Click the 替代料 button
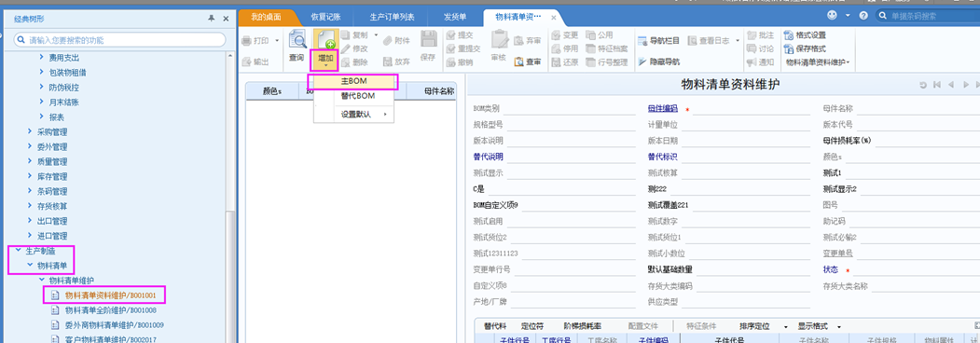 [495, 327]
